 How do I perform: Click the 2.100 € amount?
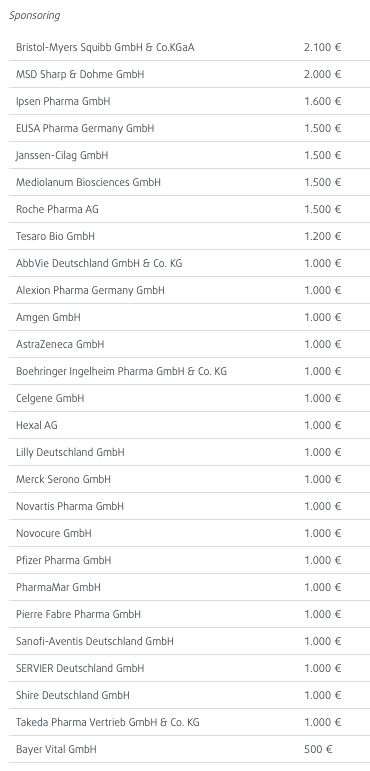click(323, 48)
